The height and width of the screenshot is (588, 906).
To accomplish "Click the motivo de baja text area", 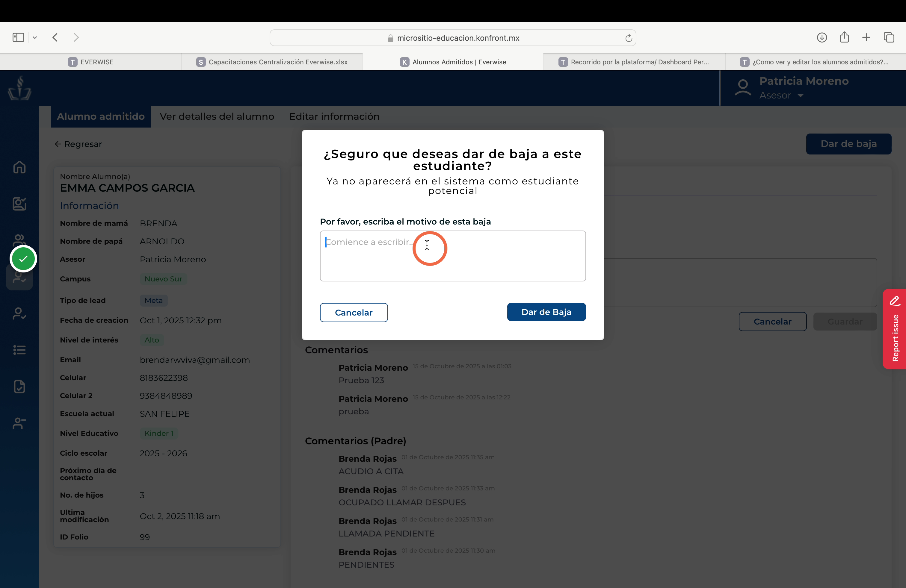I will [453, 256].
